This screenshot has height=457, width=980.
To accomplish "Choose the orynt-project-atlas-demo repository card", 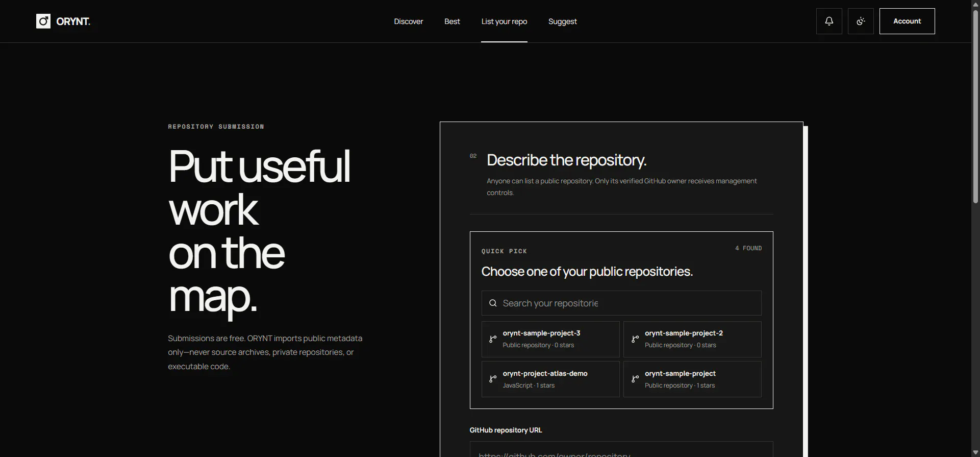I will pyautogui.click(x=550, y=379).
